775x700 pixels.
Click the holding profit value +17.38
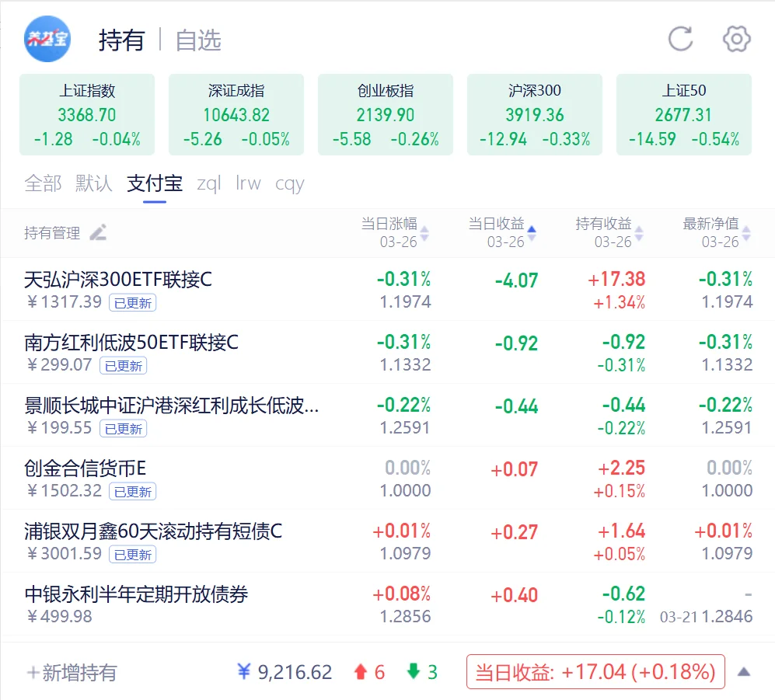pyautogui.click(x=616, y=280)
